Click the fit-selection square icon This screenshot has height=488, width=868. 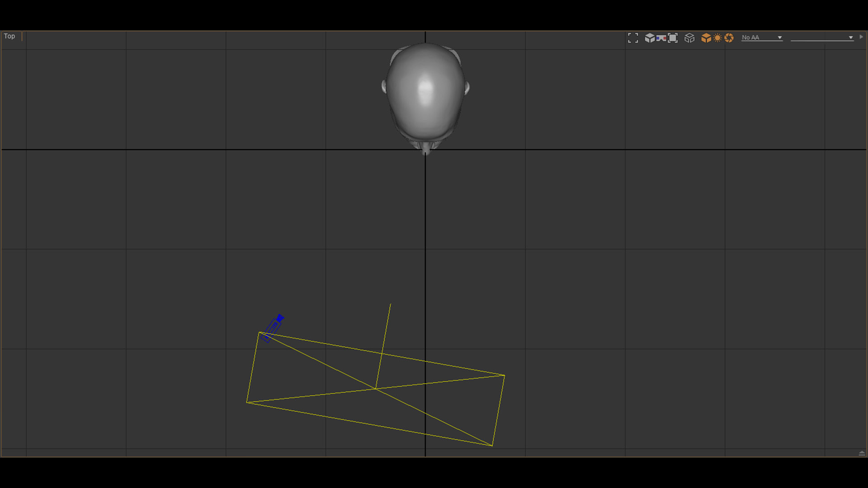coord(673,38)
